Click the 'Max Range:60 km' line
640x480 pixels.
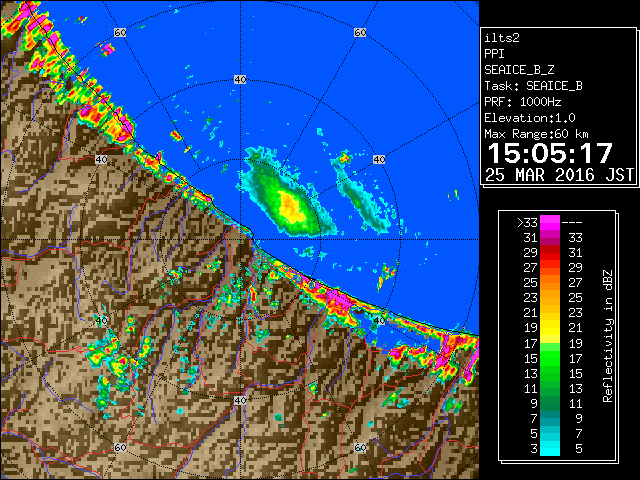(x=536, y=134)
